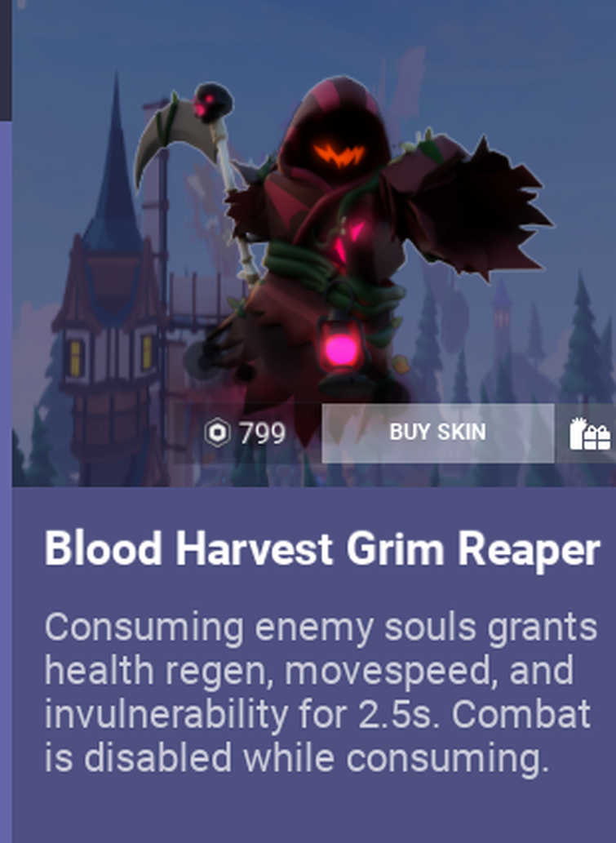This screenshot has height=843, width=616.
Task: Click the pink gem on reaper's chest
Action: click(348, 240)
